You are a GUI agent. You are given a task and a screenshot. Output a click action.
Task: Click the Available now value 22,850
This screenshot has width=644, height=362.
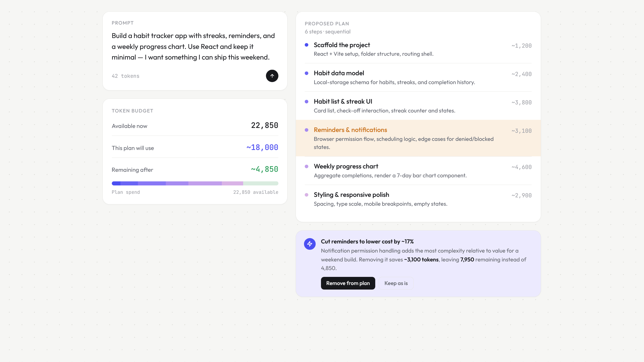pos(264,125)
